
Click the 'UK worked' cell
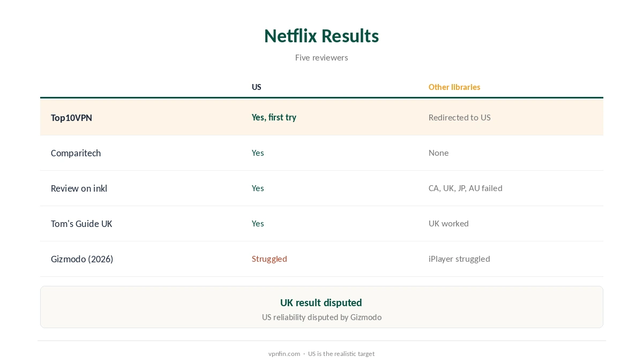[448, 223]
